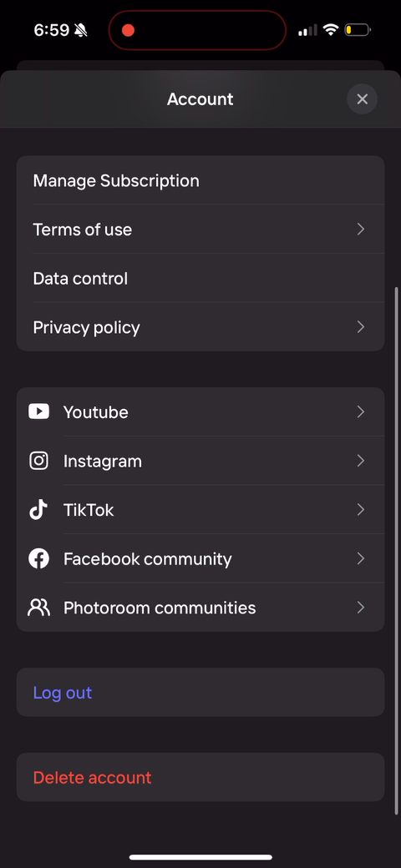Tap the Photoroom communities people icon
Viewport: 401px width, 868px height.
point(38,608)
